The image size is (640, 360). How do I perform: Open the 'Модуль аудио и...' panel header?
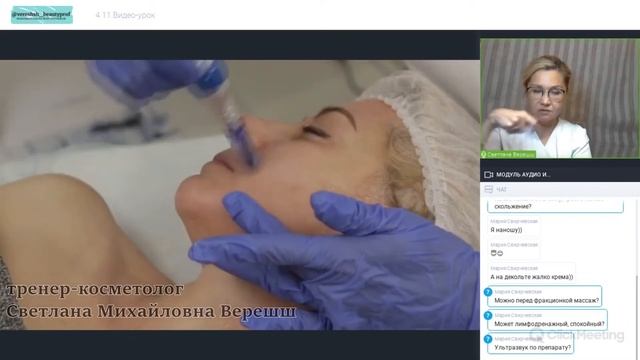[x=560, y=175]
